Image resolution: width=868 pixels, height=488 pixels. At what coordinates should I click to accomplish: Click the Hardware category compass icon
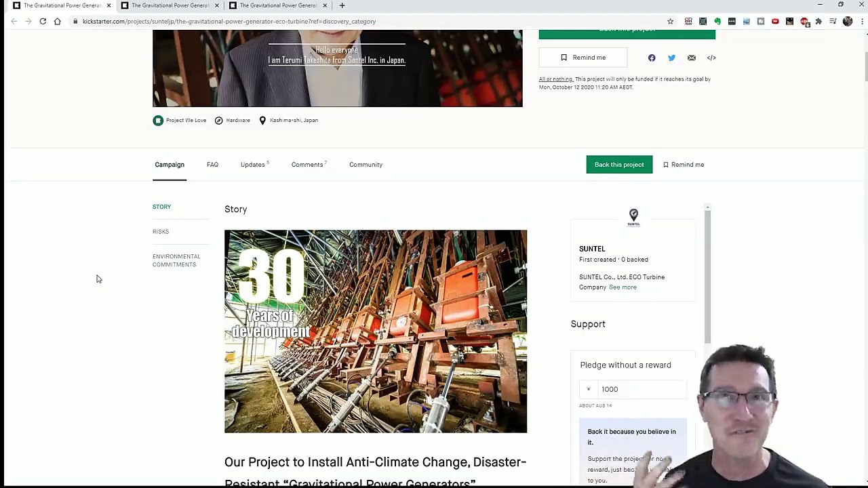coord(218,120)
